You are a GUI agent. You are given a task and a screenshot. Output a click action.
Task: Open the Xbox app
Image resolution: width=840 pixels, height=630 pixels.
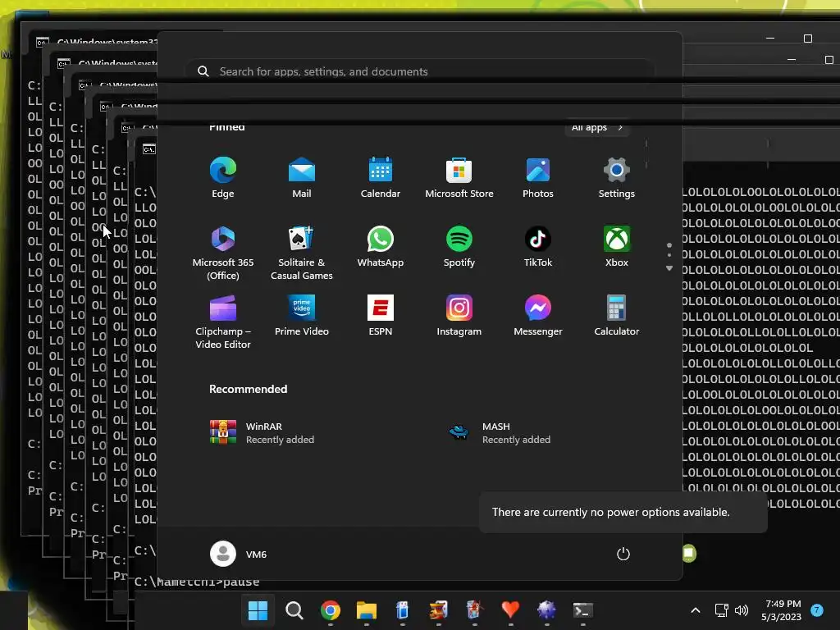[x=617, y=246]
